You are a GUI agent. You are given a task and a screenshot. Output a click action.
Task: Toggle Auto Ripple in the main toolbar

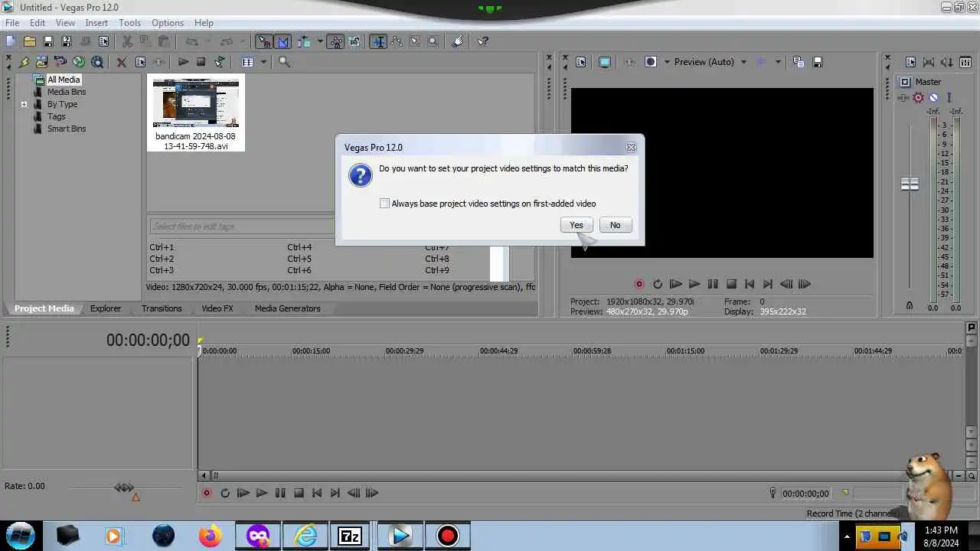click(304, 41)
